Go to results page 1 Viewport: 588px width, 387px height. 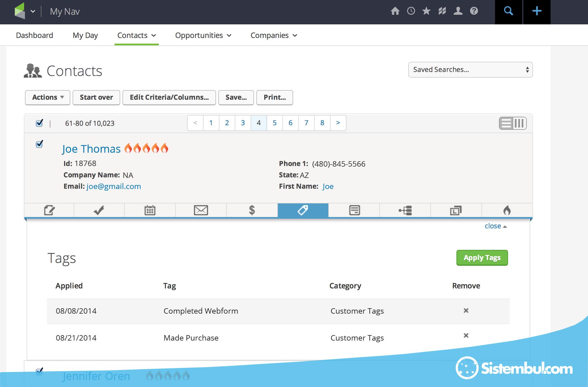[211, 123]
